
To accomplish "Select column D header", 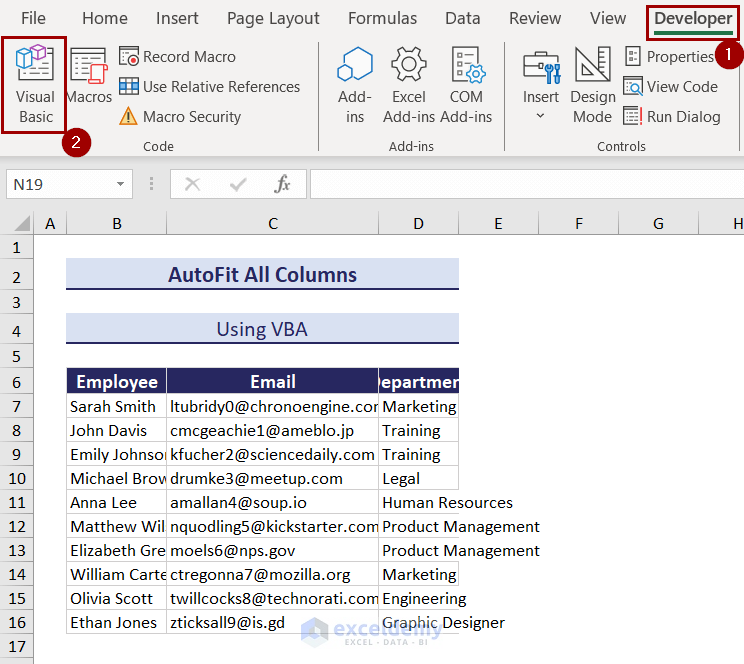I will (418, 224).
